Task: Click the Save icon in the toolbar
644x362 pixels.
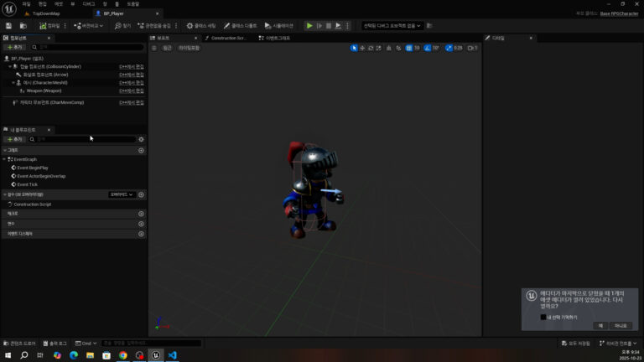Action: coord(10,26)
